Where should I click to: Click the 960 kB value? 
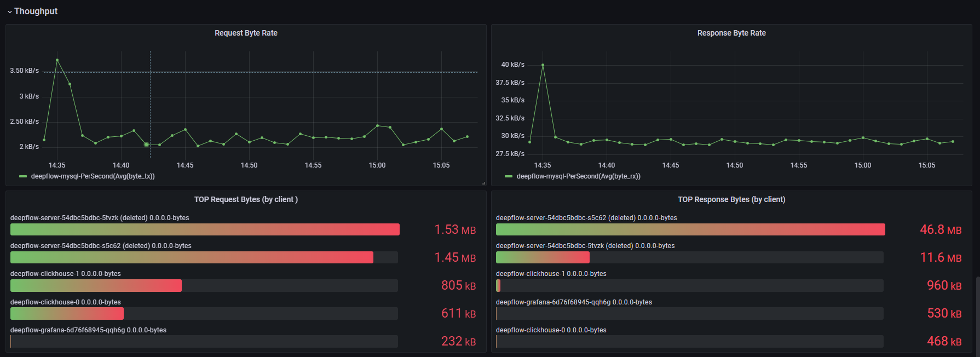click(944, 285)
